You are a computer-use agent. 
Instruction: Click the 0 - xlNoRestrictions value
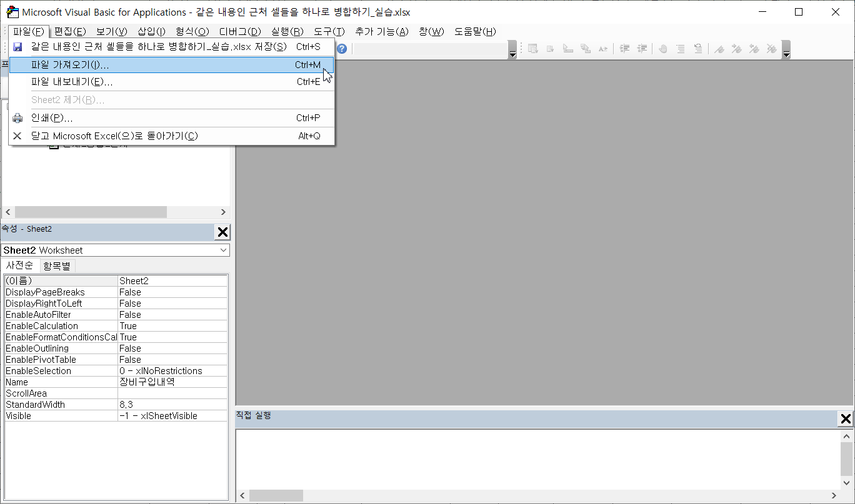point(172,370)
